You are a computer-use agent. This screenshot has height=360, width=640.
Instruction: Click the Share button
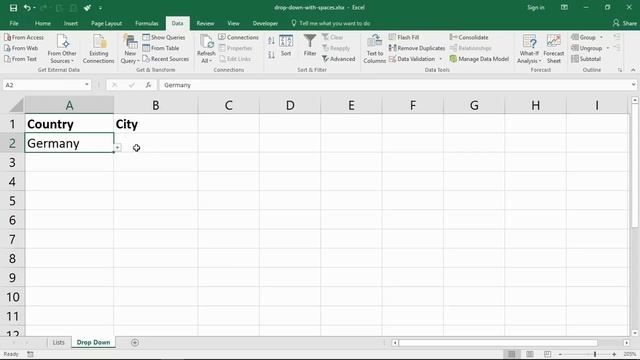click(624, 23)
